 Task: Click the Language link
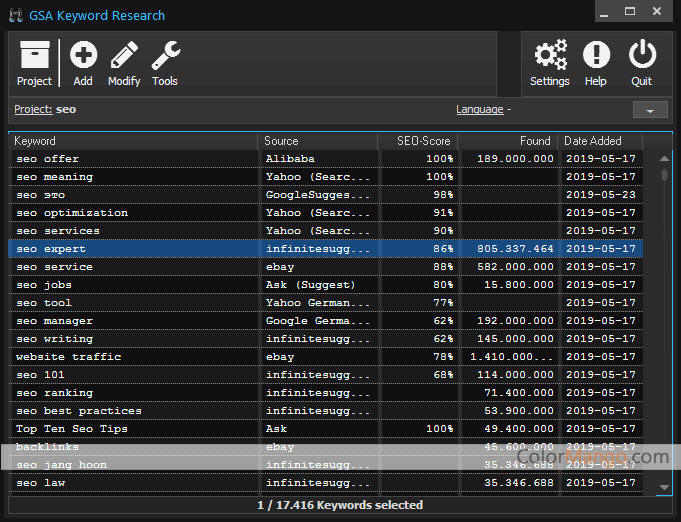coord(479,109)
